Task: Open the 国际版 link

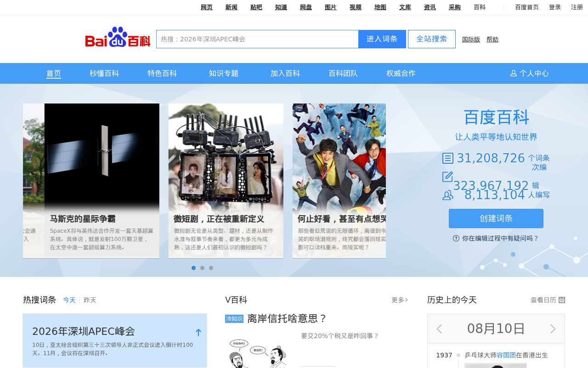Action: 471,40
